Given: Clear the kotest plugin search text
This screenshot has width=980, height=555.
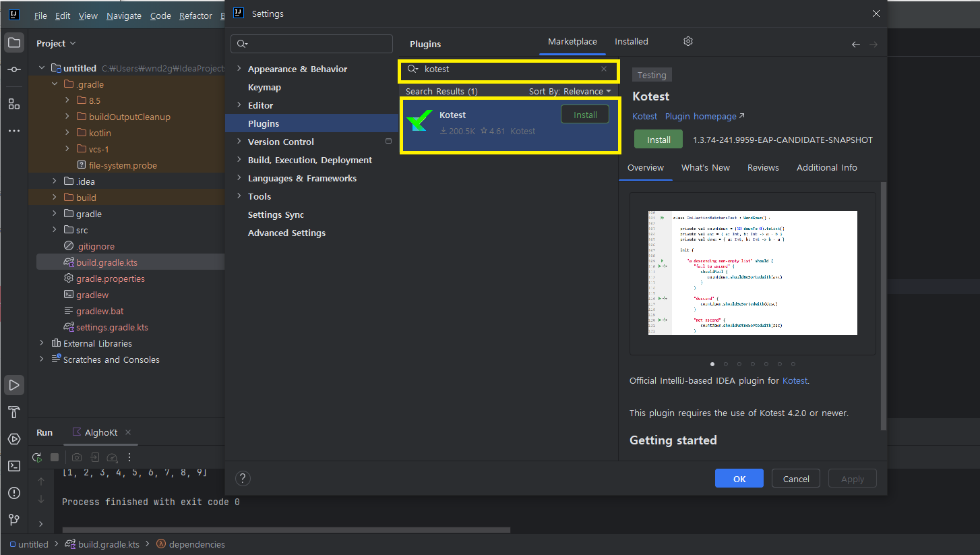Looking at the screenshot, I should pos(604,69).
